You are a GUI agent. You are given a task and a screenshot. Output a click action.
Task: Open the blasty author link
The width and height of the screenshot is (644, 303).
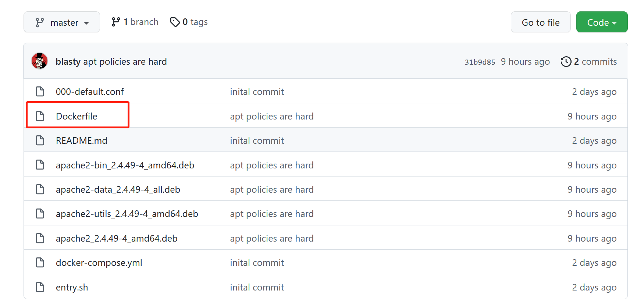click(68, 61)
